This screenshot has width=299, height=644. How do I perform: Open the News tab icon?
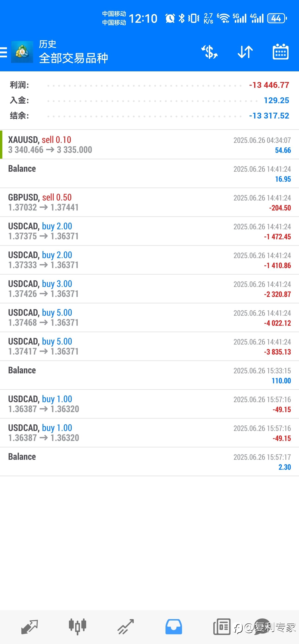[x=222, y=627]
